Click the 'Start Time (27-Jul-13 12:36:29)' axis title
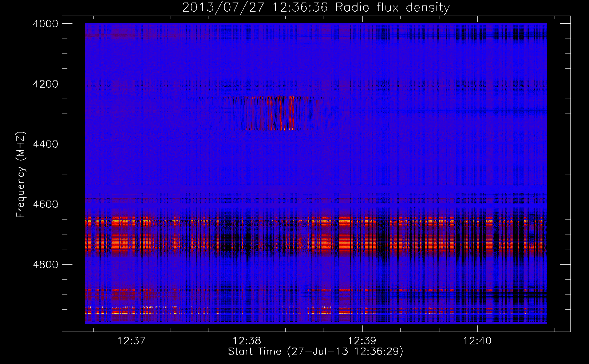The height and width of the screenshot is (364, 589). pos(316,352)
